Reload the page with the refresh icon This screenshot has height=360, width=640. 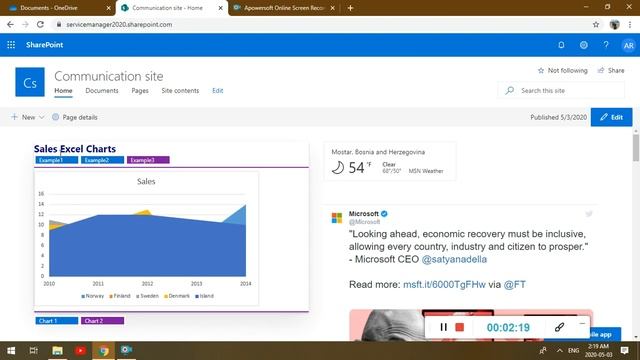pos(40,24)
